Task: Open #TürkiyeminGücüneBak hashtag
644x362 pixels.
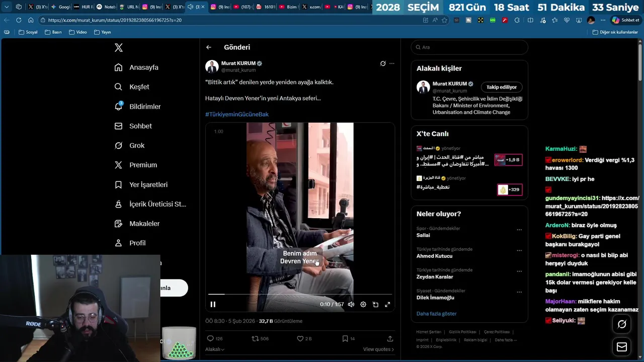Action: click(237, 114)
